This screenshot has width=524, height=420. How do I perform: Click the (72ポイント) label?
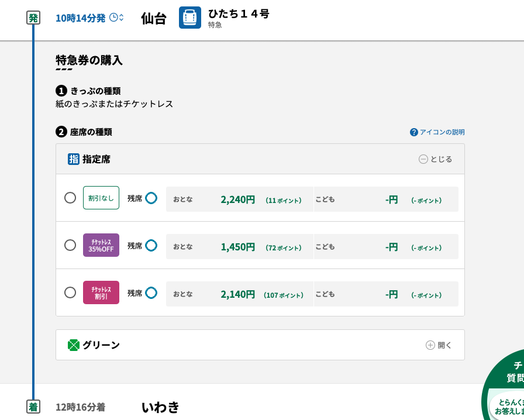point(284,248)
